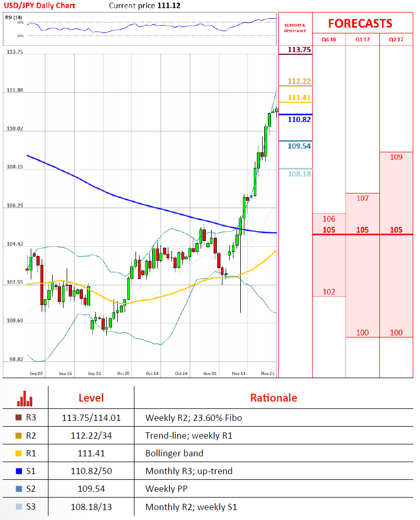Click the FORECASTS heading
This screenshot has width=420, height=520.
click(360, 23)
